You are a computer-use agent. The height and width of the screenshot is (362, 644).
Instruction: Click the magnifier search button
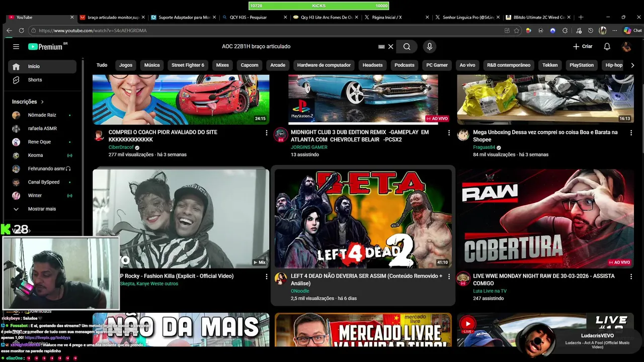[407, 46]
